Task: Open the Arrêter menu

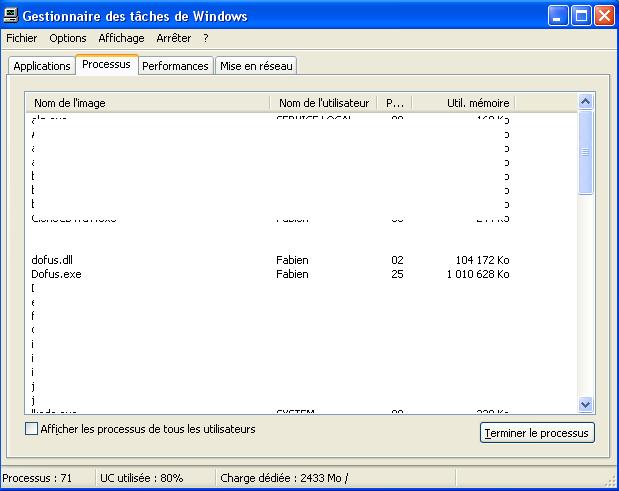Action: click(x=173, y=38)
